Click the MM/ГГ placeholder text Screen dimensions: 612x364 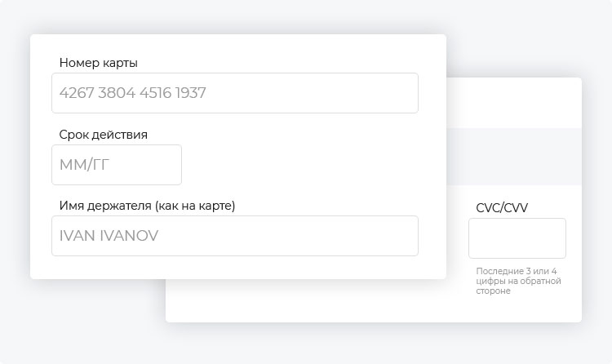point(84,165)
